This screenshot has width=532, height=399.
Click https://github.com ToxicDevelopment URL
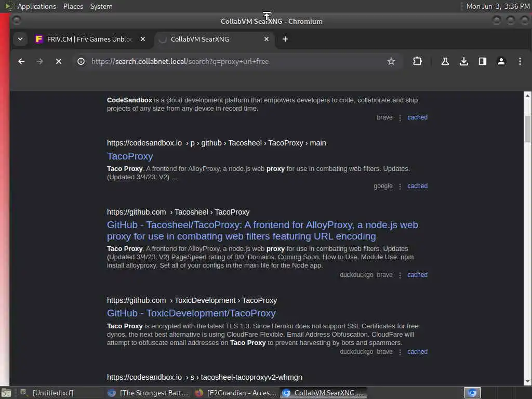click(192, 301)
